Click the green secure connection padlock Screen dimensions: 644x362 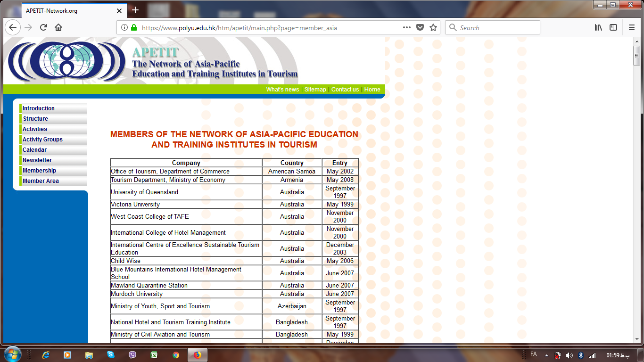(x=134, y=28)
